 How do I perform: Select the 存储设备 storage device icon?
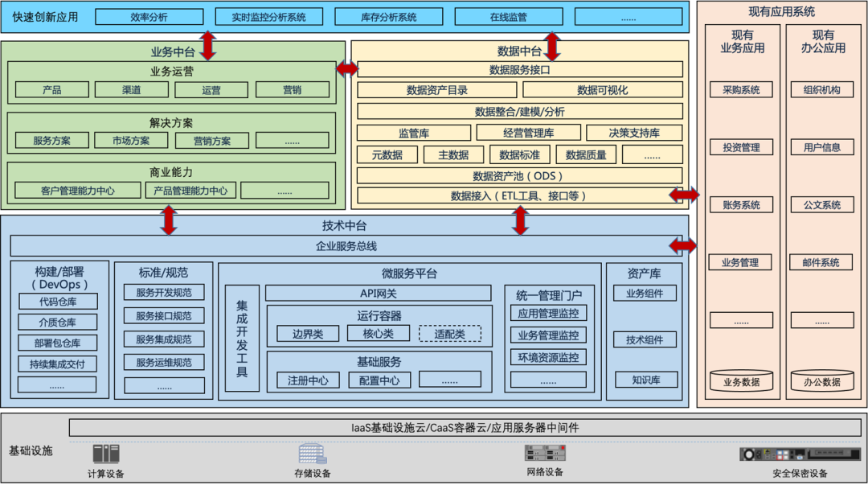[312, 455]
